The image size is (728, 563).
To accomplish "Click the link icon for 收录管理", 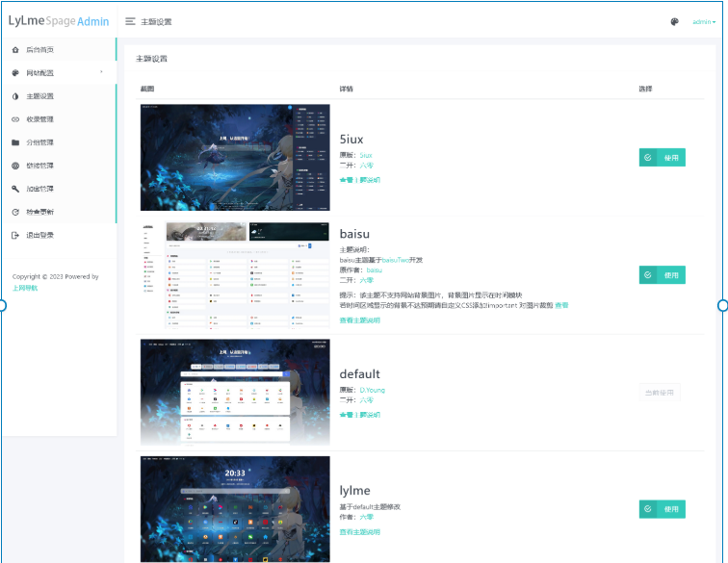I will 15,119.
